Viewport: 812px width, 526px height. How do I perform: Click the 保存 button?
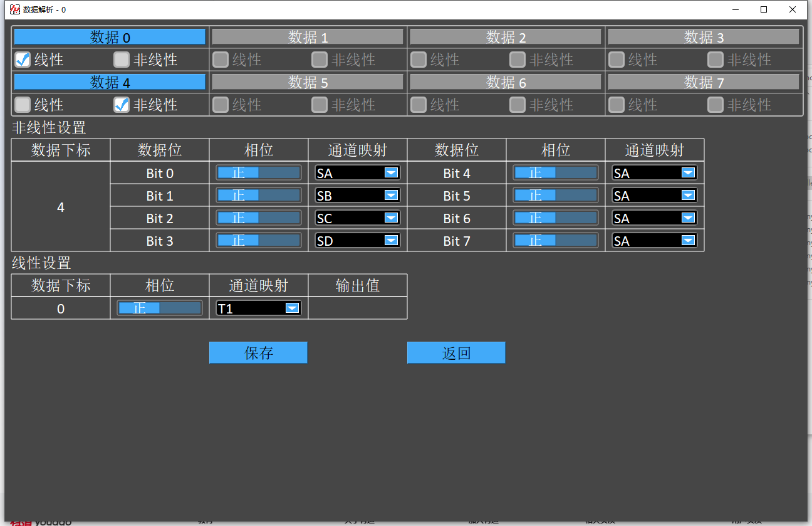pos(258,353)
